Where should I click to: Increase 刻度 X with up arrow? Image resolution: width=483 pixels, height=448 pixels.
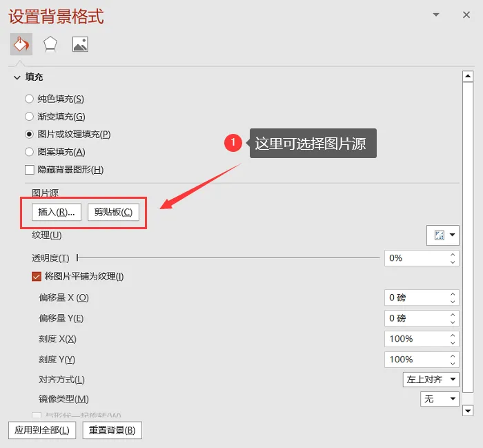[453, 335]
